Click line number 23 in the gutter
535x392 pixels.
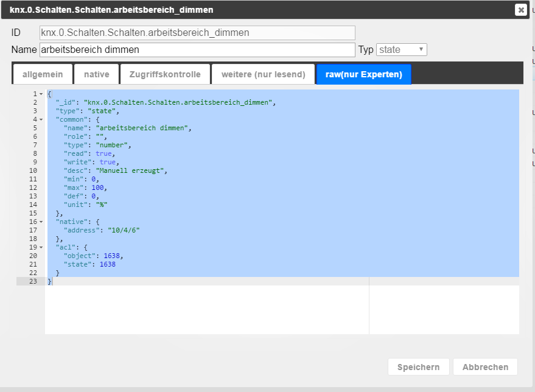tap(33, 281)
